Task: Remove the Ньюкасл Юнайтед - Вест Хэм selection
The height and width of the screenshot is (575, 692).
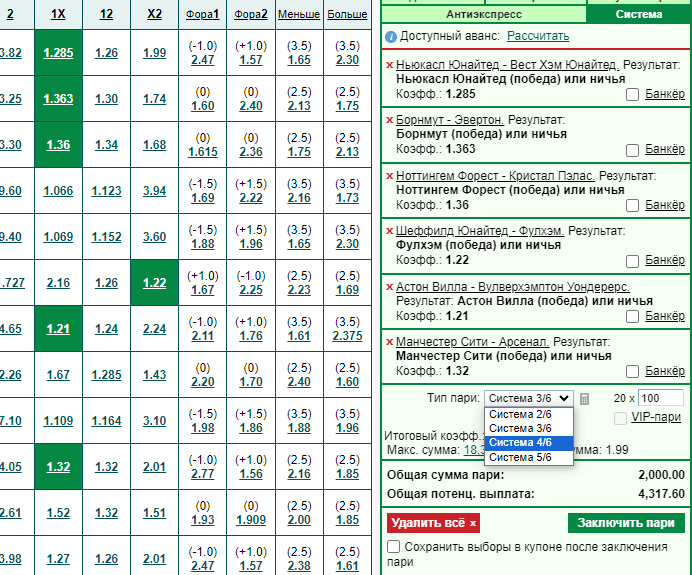Action: point(389,65)
